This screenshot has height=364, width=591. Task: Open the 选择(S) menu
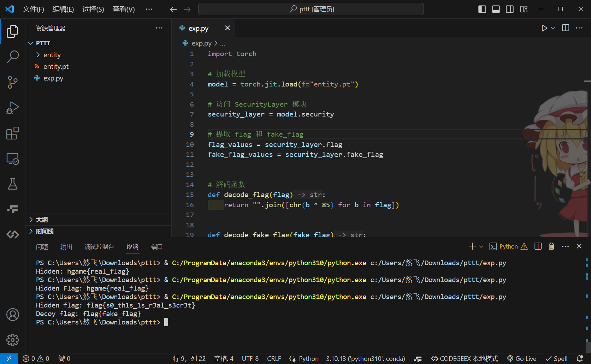[x=93, y=9]
